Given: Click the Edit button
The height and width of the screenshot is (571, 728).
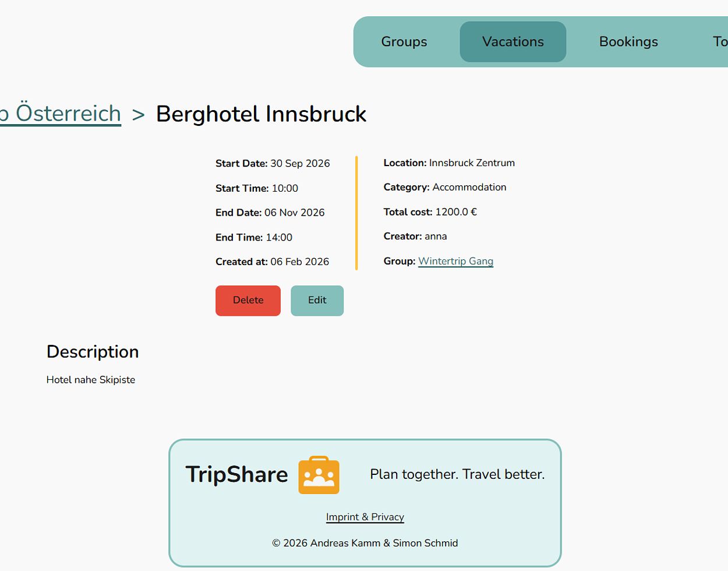Looking at the screenshot, I should point(317,301).
